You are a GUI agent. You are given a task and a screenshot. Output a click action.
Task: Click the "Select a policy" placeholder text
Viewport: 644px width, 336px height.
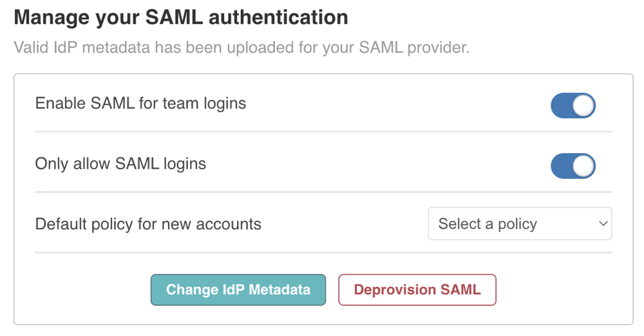click(x=488, y=224)
